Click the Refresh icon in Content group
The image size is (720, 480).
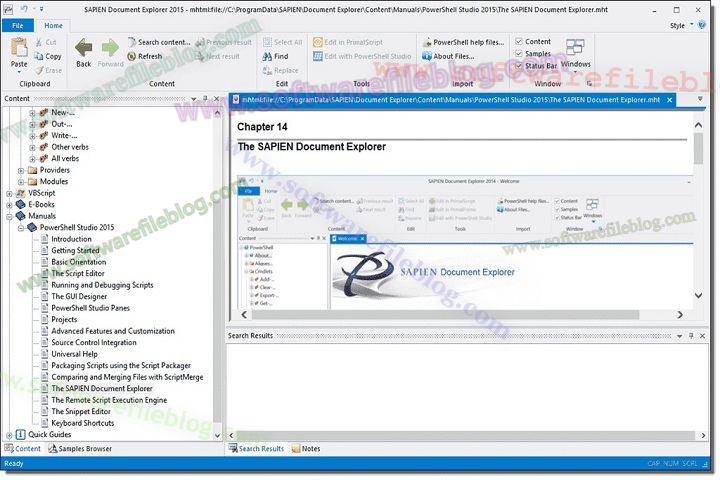click(131, 57)
